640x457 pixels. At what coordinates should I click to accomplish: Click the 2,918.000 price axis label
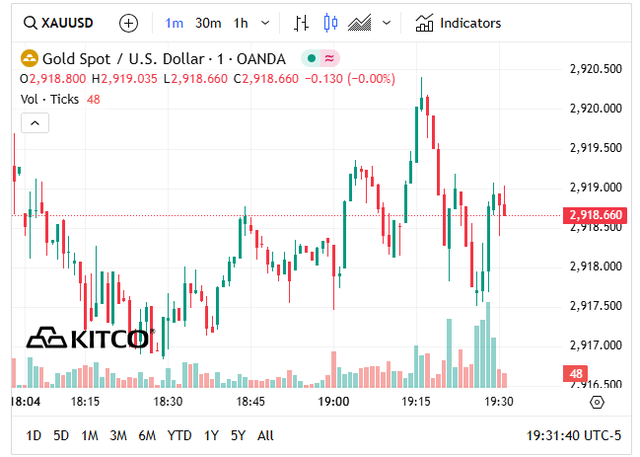596,266
